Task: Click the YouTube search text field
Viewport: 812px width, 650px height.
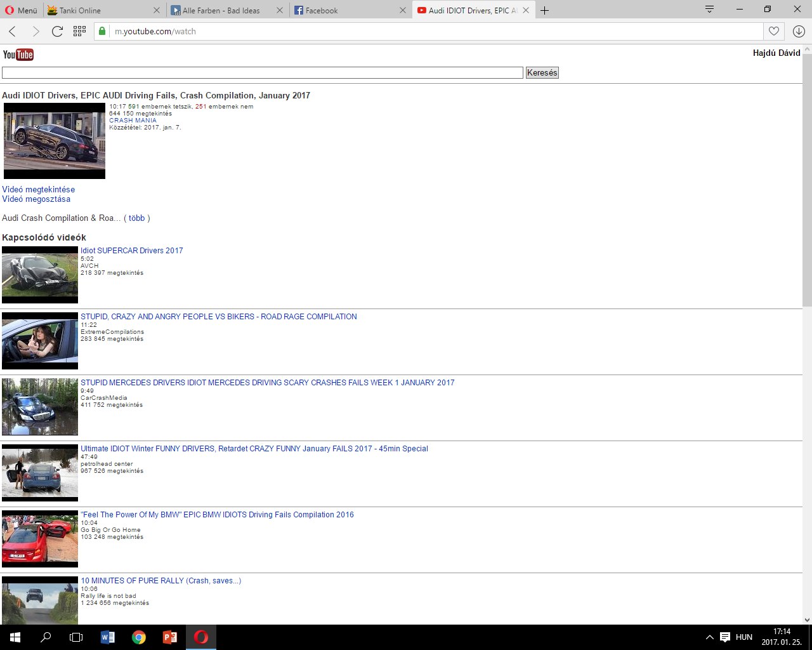Action: tap(263, 72)
